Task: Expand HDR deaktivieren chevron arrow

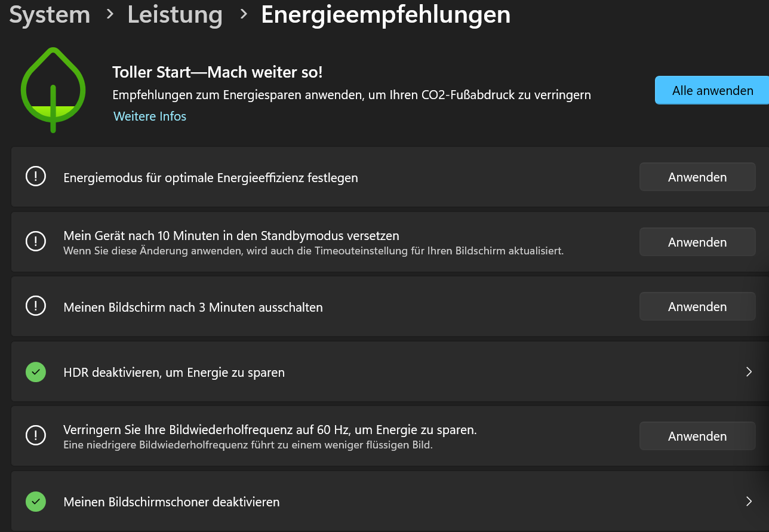Action: [749, 372]
